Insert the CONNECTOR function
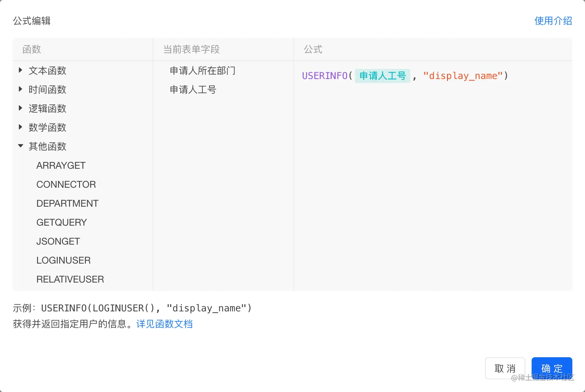The width and height of the screenshot is (585, 392). 66,185
